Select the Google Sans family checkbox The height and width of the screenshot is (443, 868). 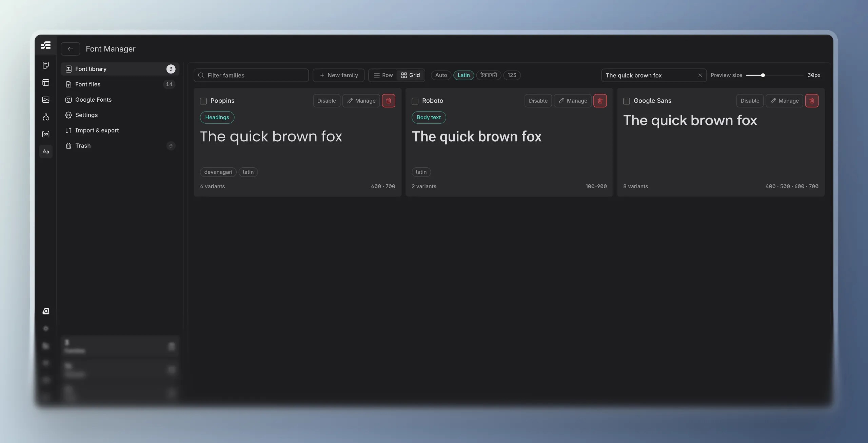(627, 101)
